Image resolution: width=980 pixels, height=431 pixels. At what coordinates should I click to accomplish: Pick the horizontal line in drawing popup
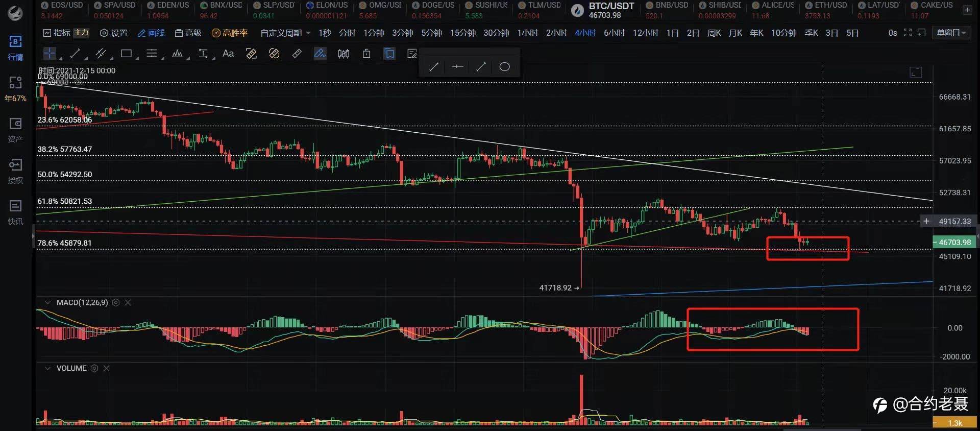(457, 66)
